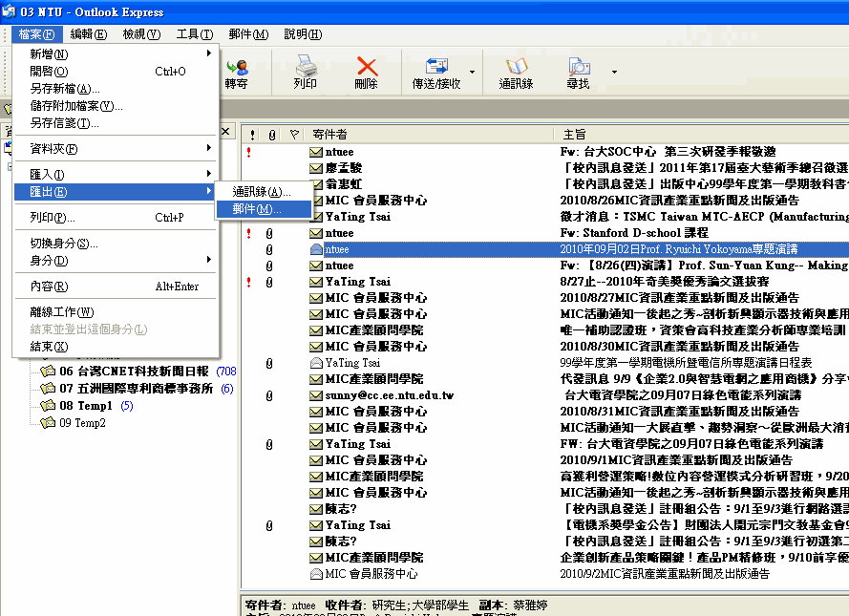Close the folder pane with X
The width and height of the screenshot is (849, 616).
click(225, 131)
